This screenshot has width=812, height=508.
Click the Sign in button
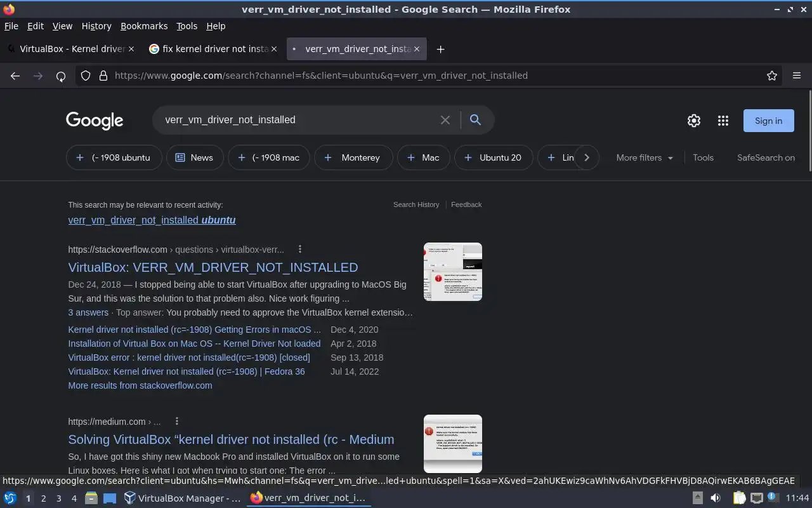coord(768,121)
